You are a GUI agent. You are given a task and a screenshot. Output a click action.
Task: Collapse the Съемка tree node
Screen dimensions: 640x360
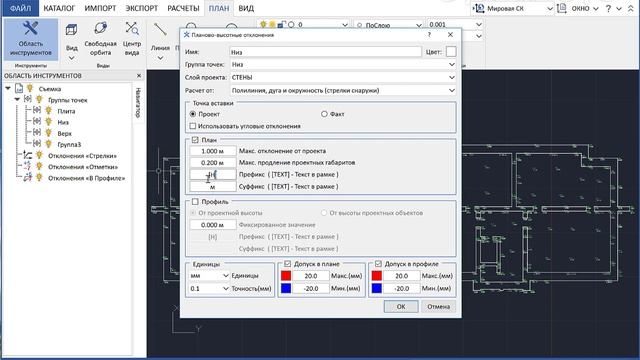tap(8, 88)
